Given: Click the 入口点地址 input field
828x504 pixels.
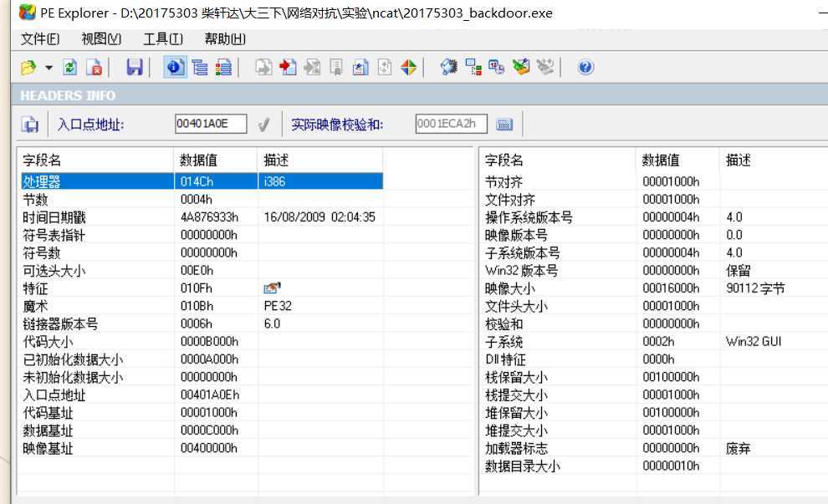Looking at the screenshot, I should coord(211,124).
